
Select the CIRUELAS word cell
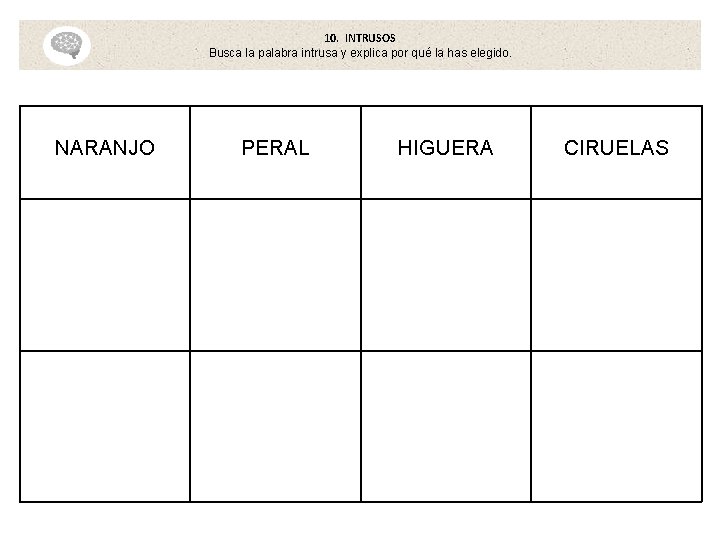617,152
